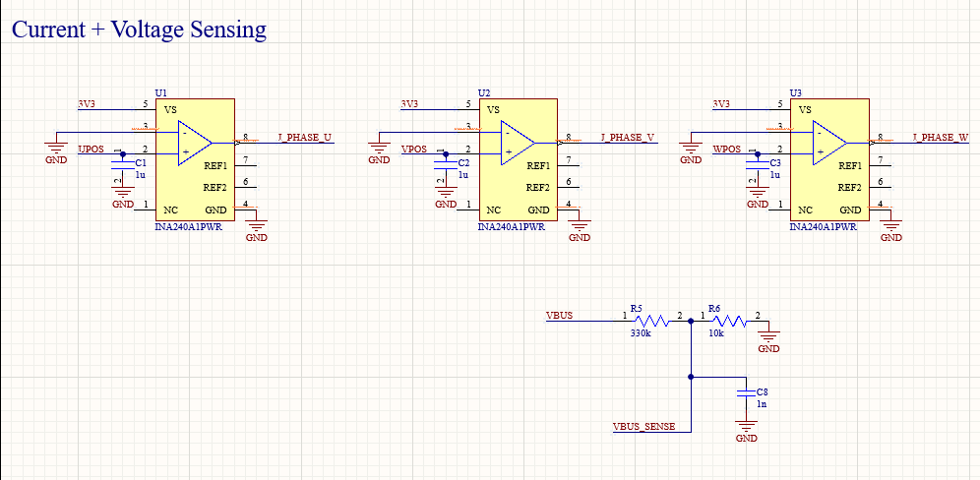Select the U2 designator text
The image size is (980, 480).
click(x=484, y=93)
